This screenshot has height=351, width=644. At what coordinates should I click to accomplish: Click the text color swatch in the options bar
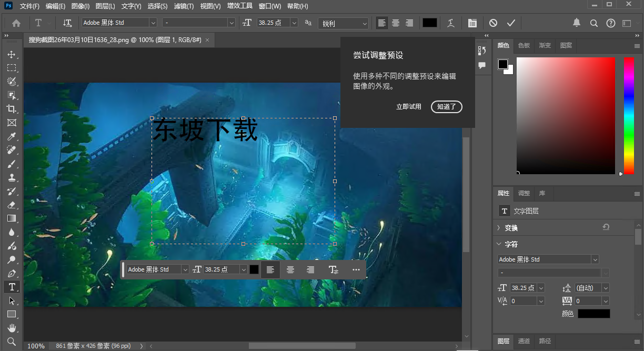429,23
